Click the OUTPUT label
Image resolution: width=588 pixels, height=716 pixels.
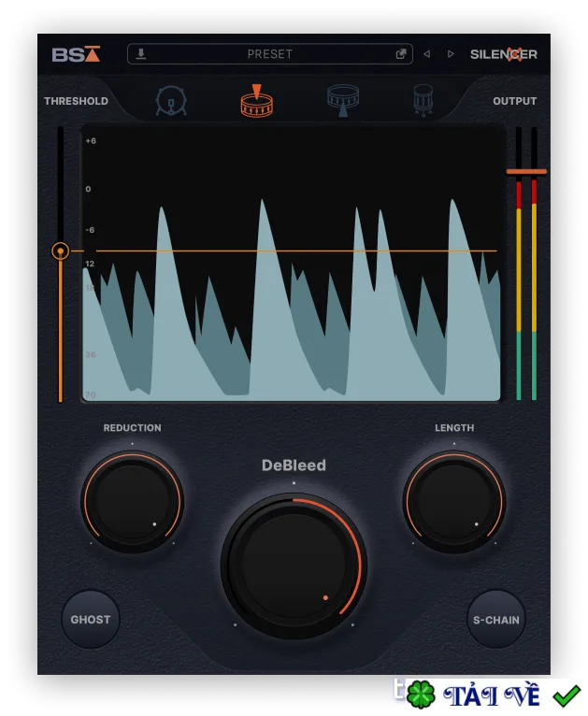(x=514, y=101)
